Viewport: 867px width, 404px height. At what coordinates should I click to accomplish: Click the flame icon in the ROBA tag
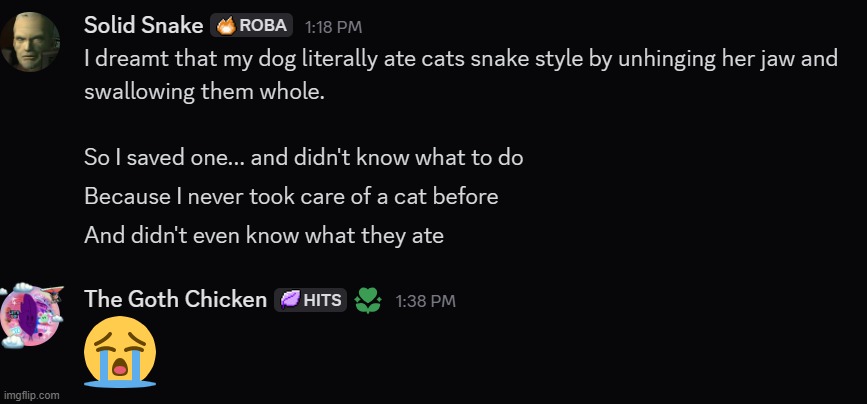(226, 25)
